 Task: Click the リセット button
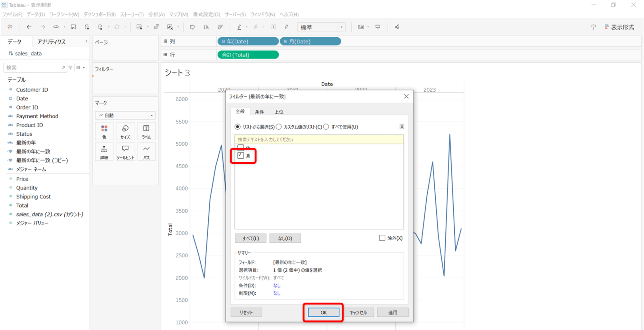246,312
